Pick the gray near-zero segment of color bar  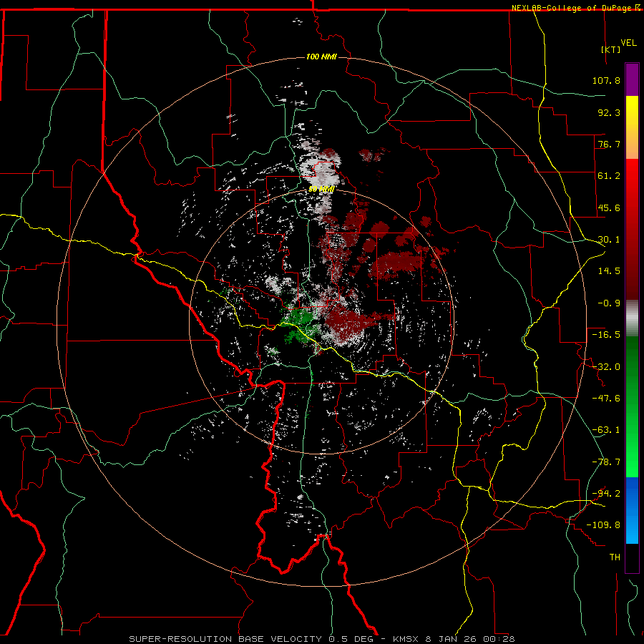click(x=632, y=318)
